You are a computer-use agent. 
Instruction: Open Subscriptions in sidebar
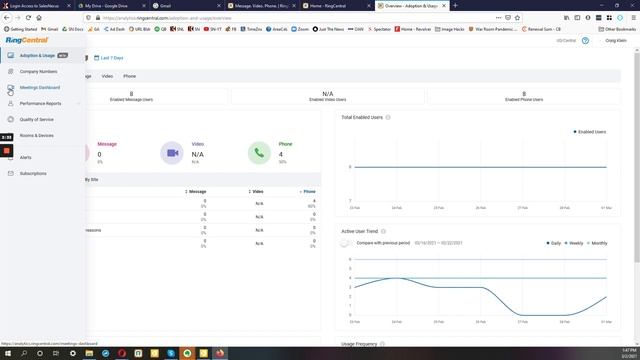click(x=33, y=173)
